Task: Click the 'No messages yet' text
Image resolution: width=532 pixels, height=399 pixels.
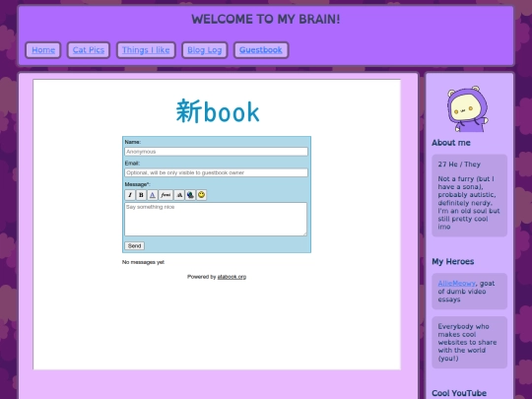Action: coord(143,262)
